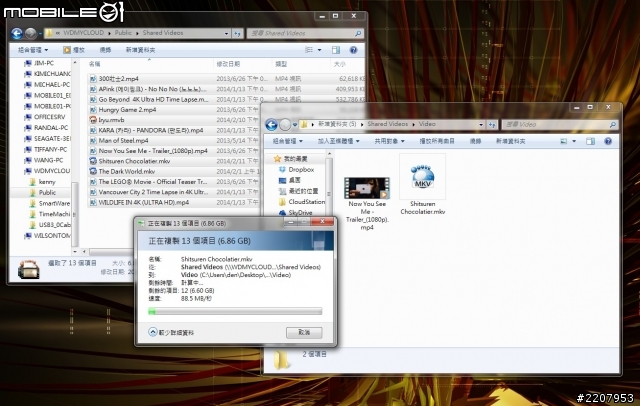The width and height of the screenshot is (640, 406).
Task: Toggle preview pane icon in Video window
Action: pos(590,141)
